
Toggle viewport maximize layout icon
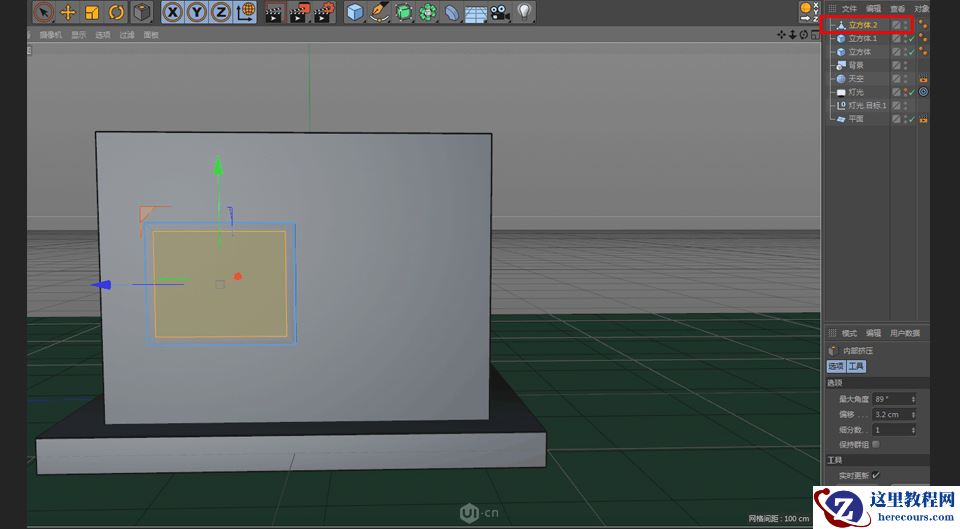click(x=815, y=35)
